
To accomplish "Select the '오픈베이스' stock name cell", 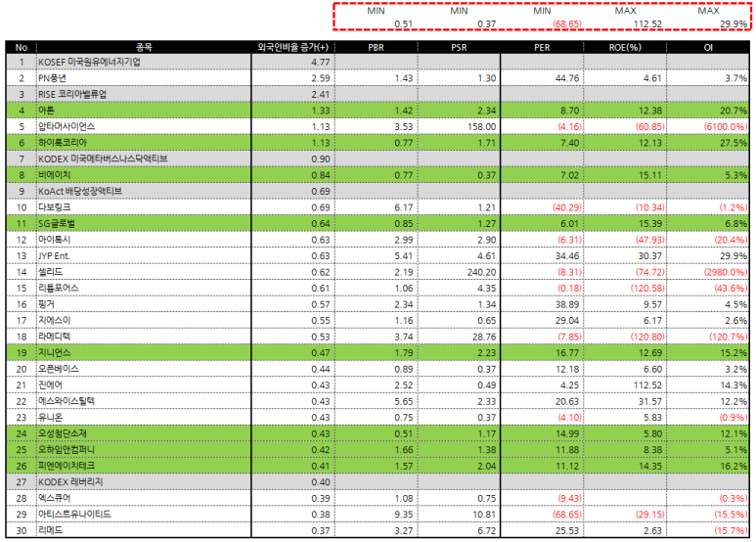I will [144, 369].
